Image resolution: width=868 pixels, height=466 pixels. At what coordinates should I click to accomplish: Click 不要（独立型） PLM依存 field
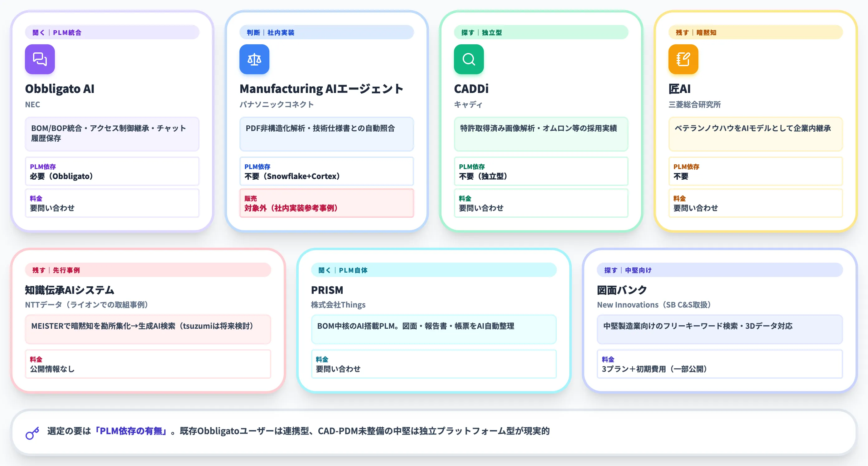(x=541, y=171)
